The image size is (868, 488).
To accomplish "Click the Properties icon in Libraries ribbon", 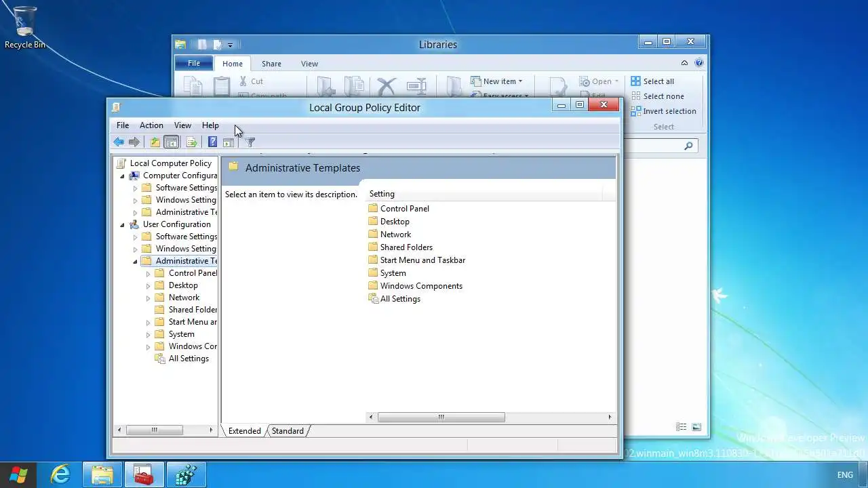I will click(x=558, y=87).
